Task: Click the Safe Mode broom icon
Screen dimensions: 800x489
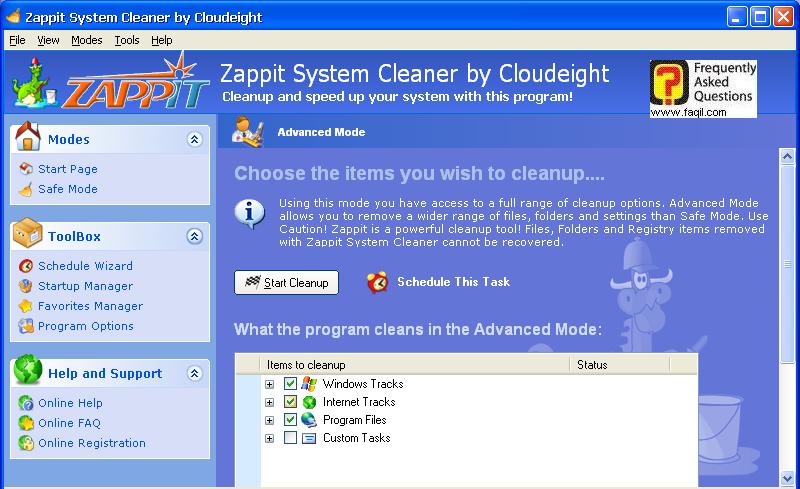Action: pos(26,189)
